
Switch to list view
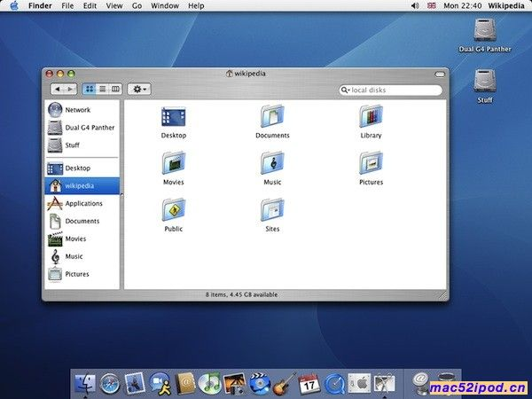(103, 90)
